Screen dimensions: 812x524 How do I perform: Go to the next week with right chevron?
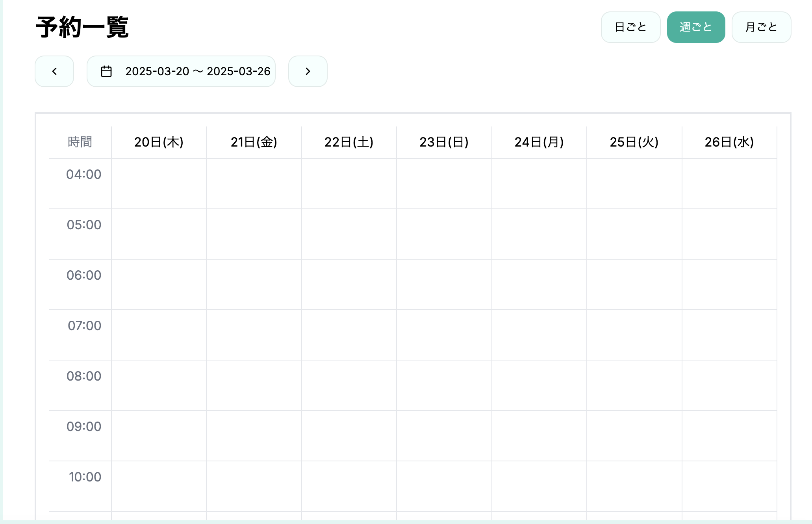click(308, 71)
